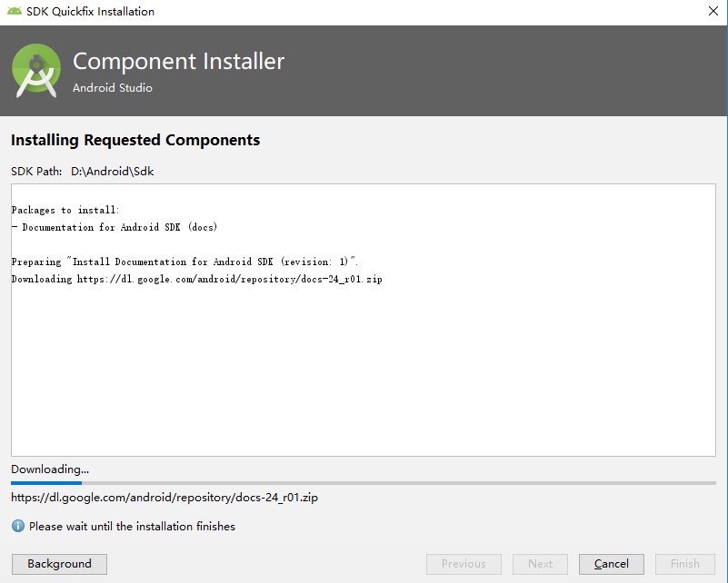The width and height of the screenshot is (728, 583).
Task: Click the 'Installing Requested Components' heading
Action: [135, 140]
